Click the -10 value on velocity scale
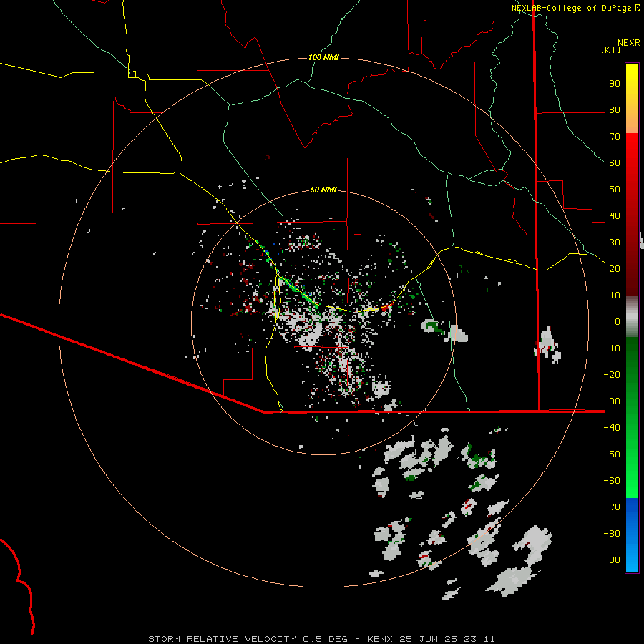Screen dimensions: 644x644 pos(612,348)
